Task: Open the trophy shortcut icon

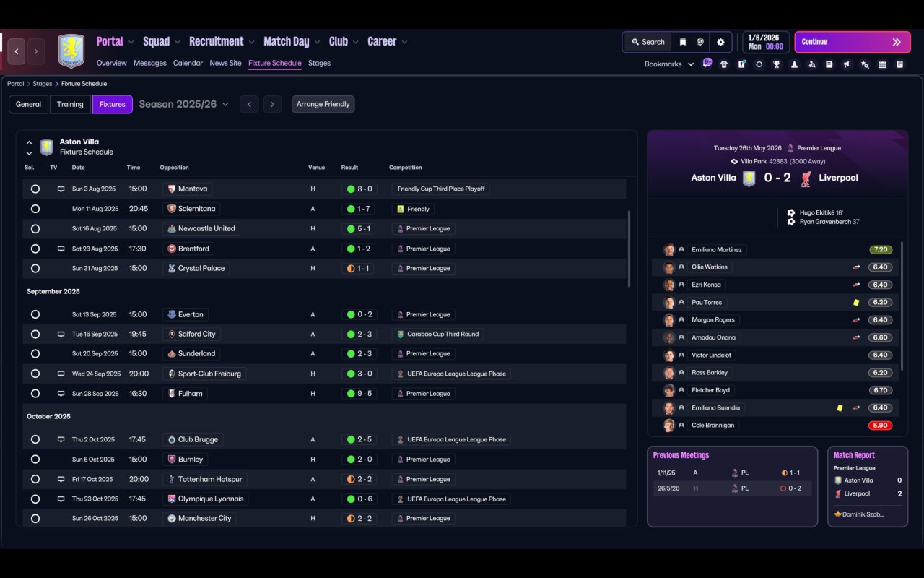Action: pos(777,64)
